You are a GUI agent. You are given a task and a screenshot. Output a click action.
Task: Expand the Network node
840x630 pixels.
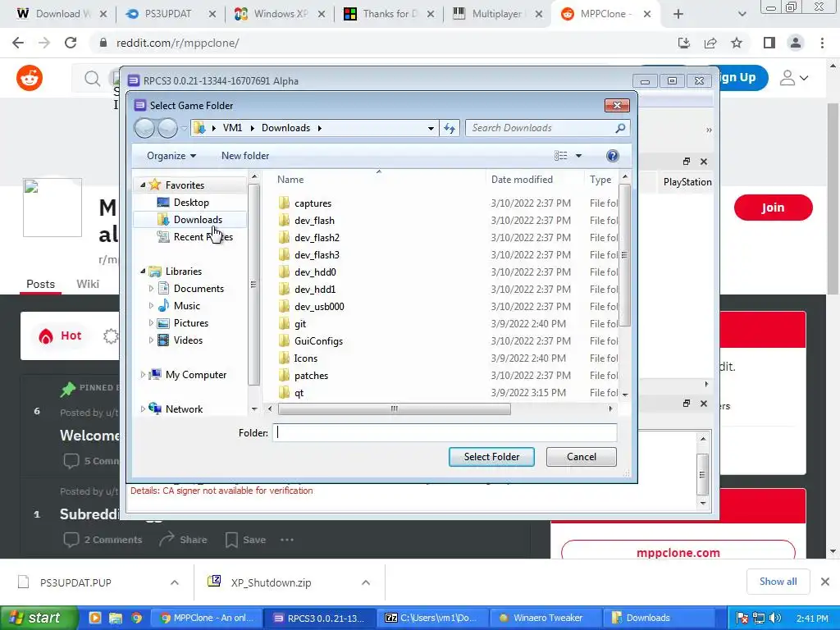(x=143, y=409)
